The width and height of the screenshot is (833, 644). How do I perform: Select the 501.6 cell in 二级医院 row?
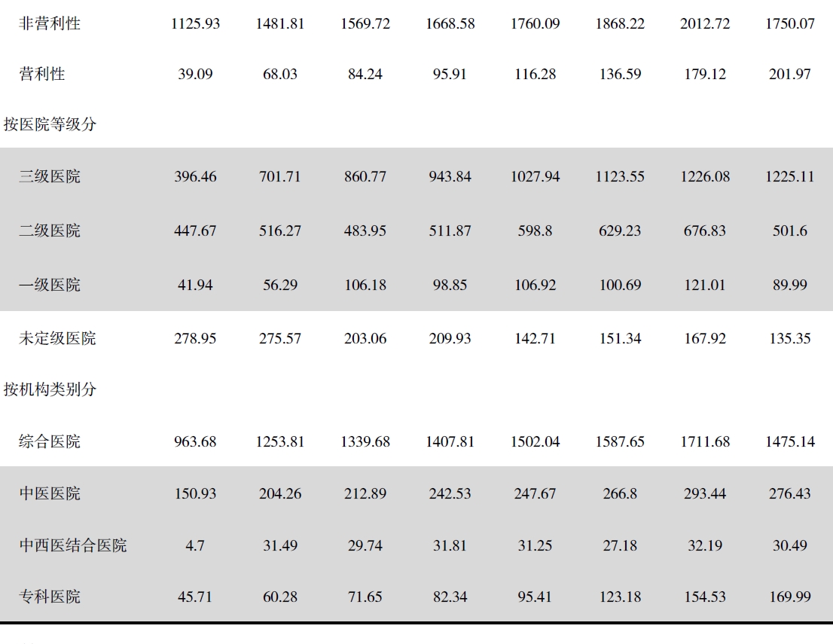coord(789,230)
